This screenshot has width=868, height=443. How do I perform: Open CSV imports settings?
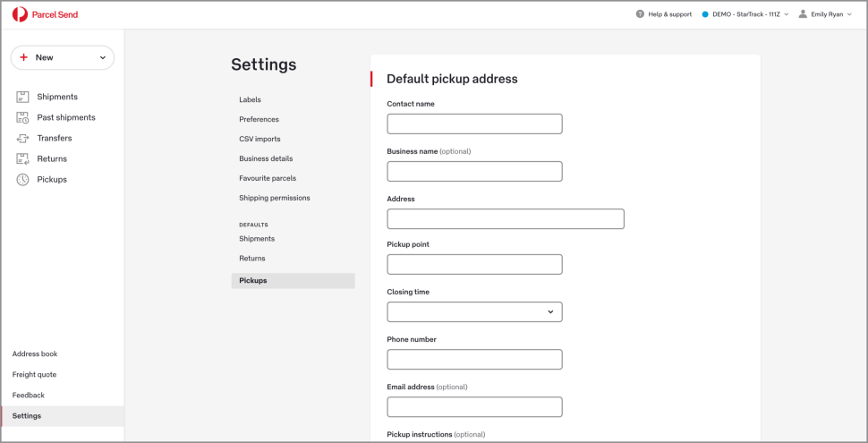click(260, 139)
